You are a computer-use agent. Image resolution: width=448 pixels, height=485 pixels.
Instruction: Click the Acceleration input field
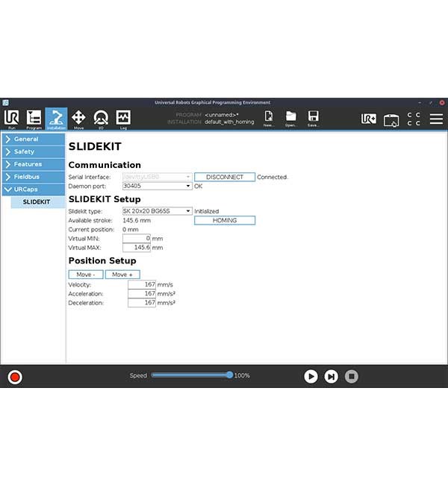142,293
